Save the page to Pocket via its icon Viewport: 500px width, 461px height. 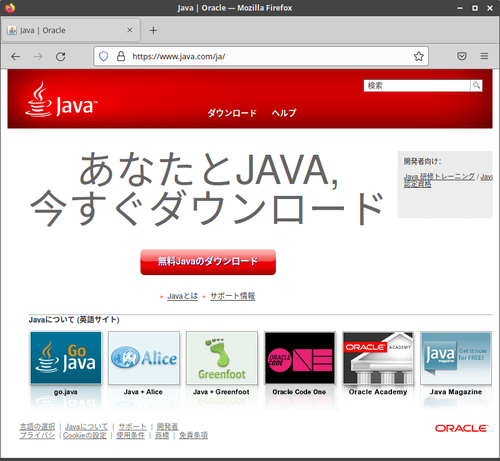(462, 56)
